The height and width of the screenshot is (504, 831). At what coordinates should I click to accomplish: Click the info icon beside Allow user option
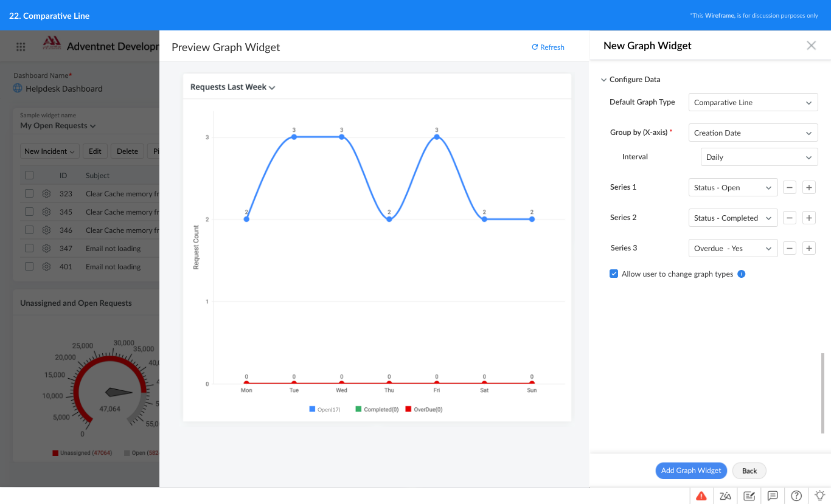point(742,274)
